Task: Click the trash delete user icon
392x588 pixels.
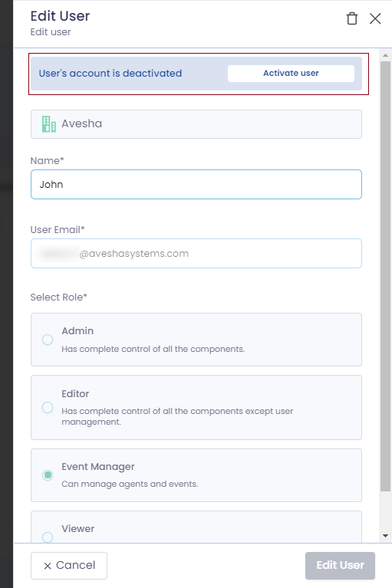Action: point(352,18)
